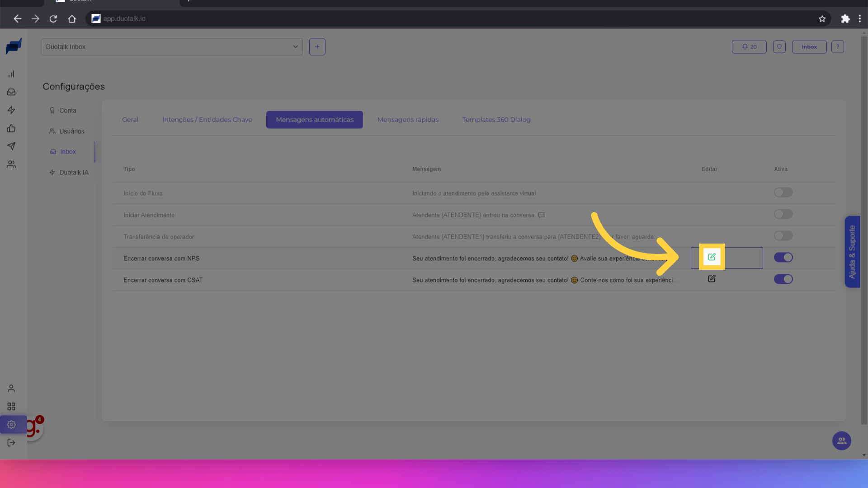The height and width of the screenshot is (488, 868).
Task: Enable the Início do Fluxo toggle
Action: (783, 192)
